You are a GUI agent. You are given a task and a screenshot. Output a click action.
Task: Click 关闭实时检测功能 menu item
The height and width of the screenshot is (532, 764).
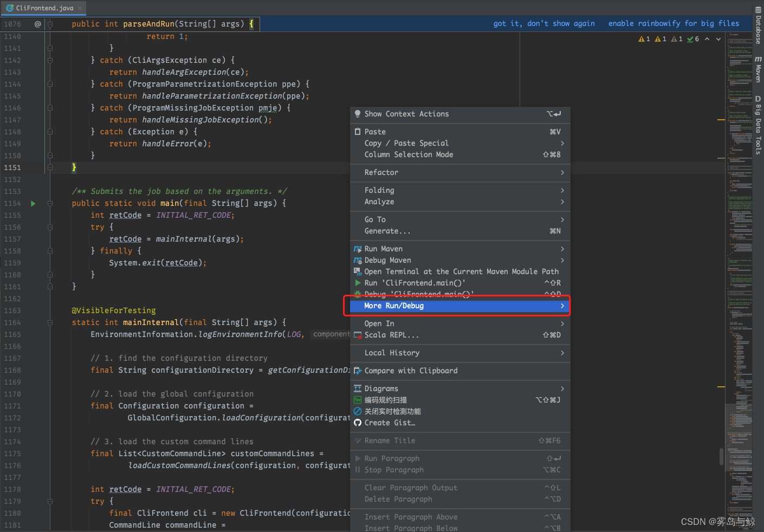coord(460,411)
